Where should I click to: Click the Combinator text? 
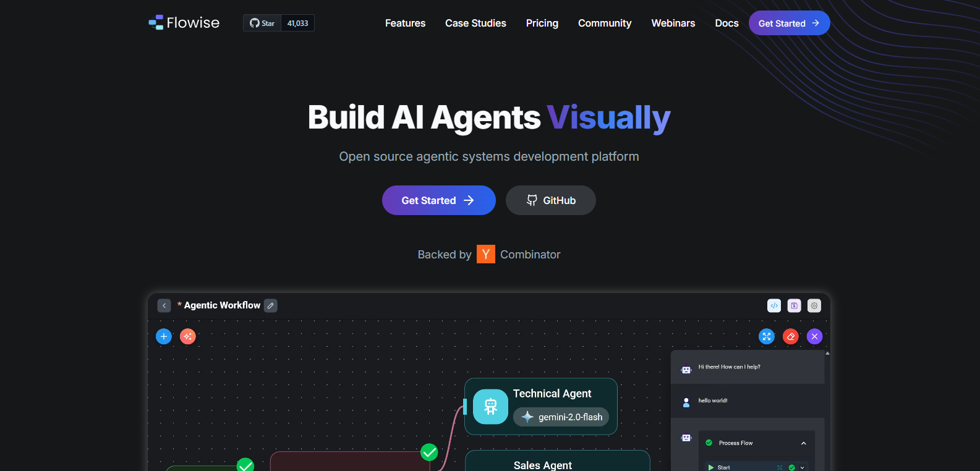[530, 255]
